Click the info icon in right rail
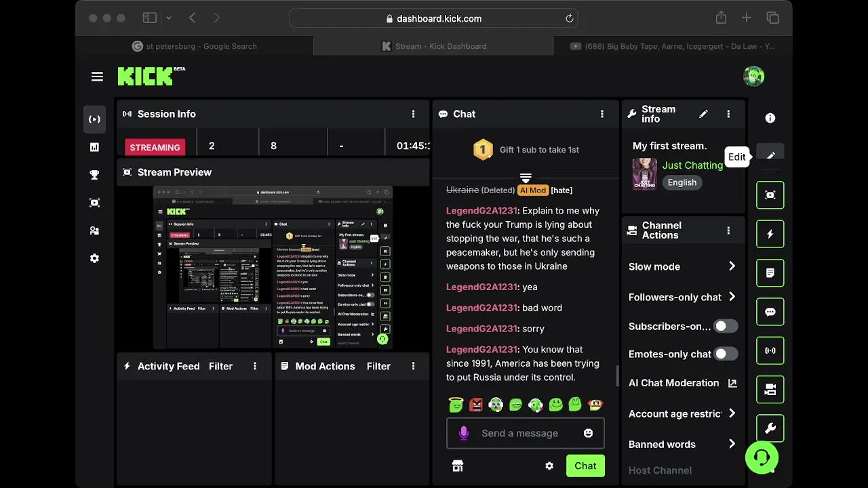 [x=770, y=118]
